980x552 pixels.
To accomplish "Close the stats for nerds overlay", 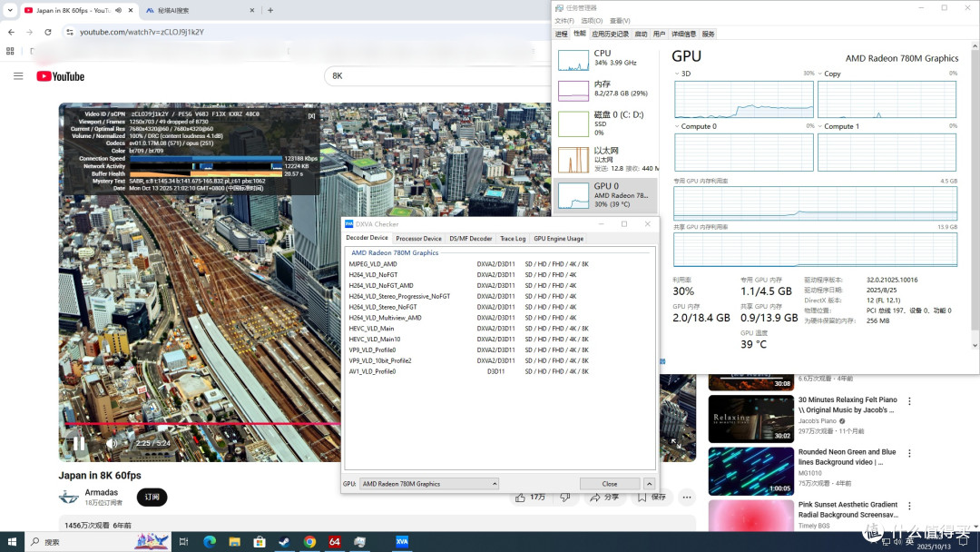I will click(x=312, y=116).
